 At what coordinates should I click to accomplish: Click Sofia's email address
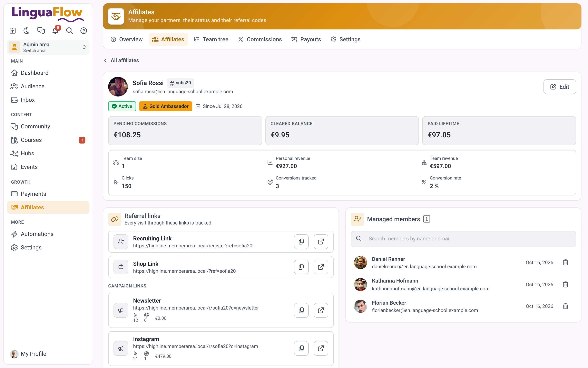pos(183,92)
